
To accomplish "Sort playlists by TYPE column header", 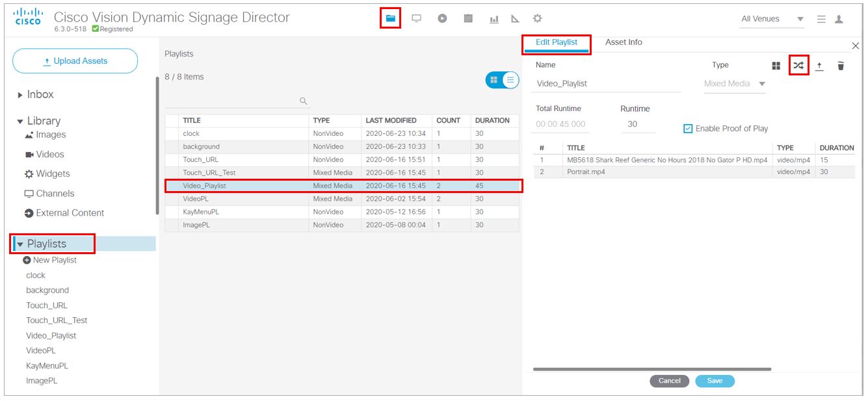I will 335,121.
